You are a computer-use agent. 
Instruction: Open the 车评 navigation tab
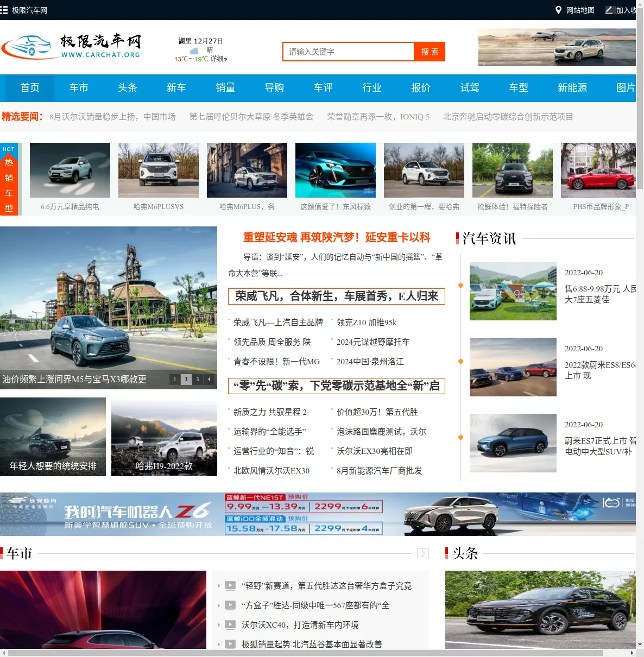click(323, 88)
